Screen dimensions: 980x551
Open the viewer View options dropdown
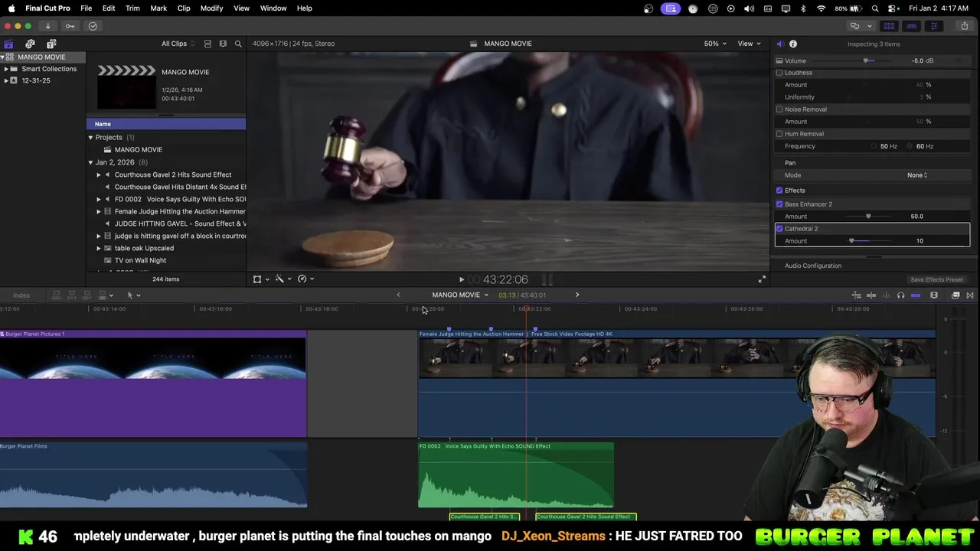(x=749, y=44)
